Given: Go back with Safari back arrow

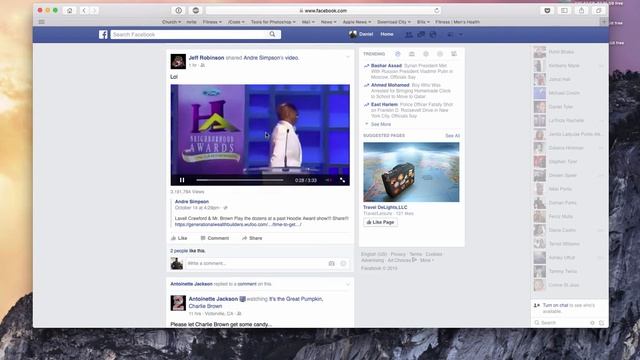Looking at the screenshot, I should click(x=84, y=11).
